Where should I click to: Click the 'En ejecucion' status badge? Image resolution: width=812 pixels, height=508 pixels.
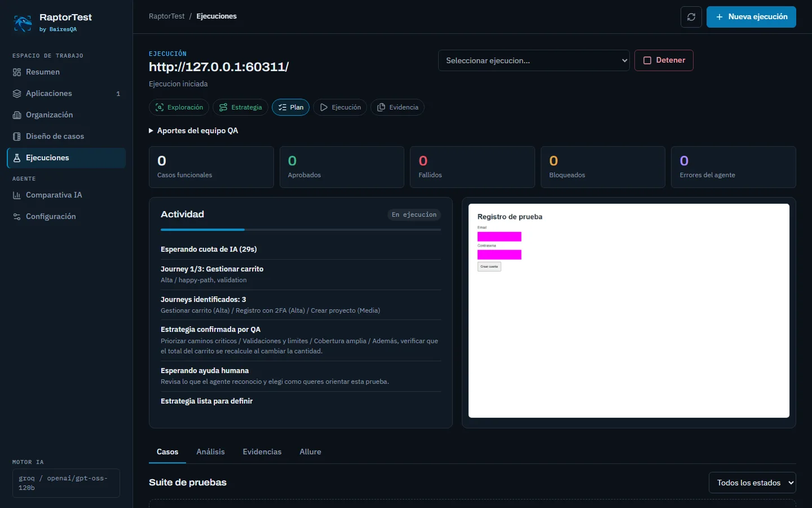[x=414, y=214]
